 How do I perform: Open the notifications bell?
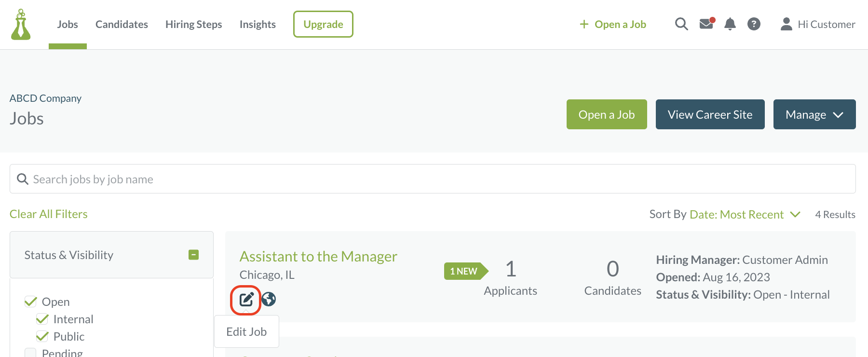coord(730,24)
